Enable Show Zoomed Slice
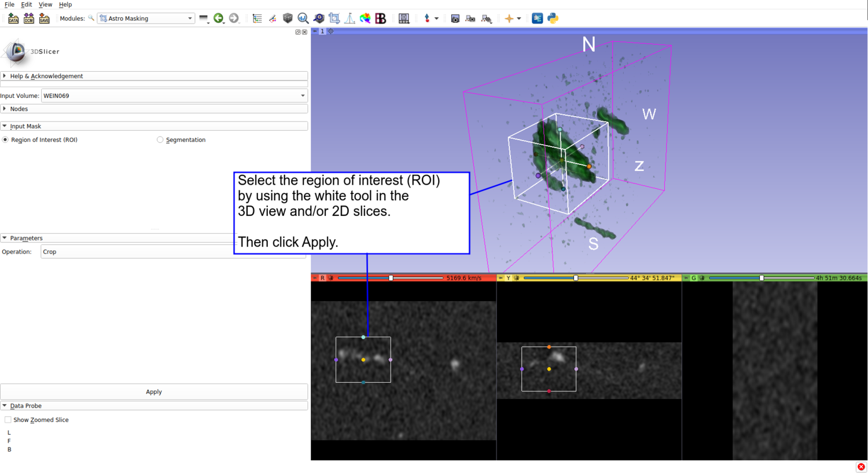Viewport: 868px width, 473px height. point(8,419)
